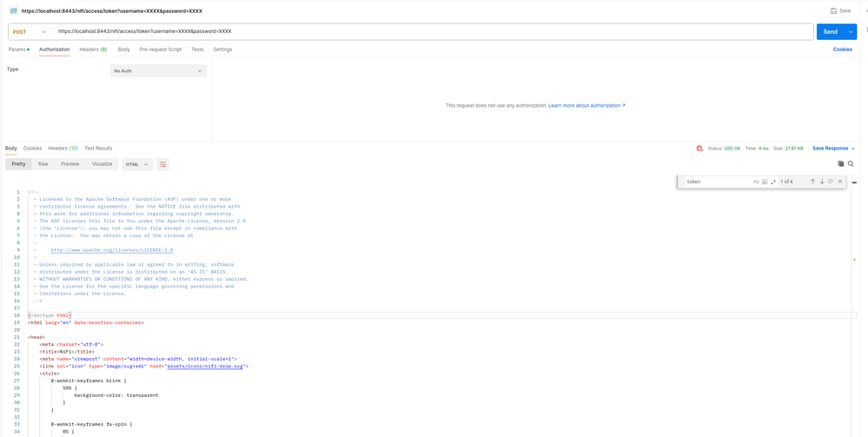This screenshot has width=868, height=437.
Task: Open the Tests tab
Action: click(x=197, y=50)
